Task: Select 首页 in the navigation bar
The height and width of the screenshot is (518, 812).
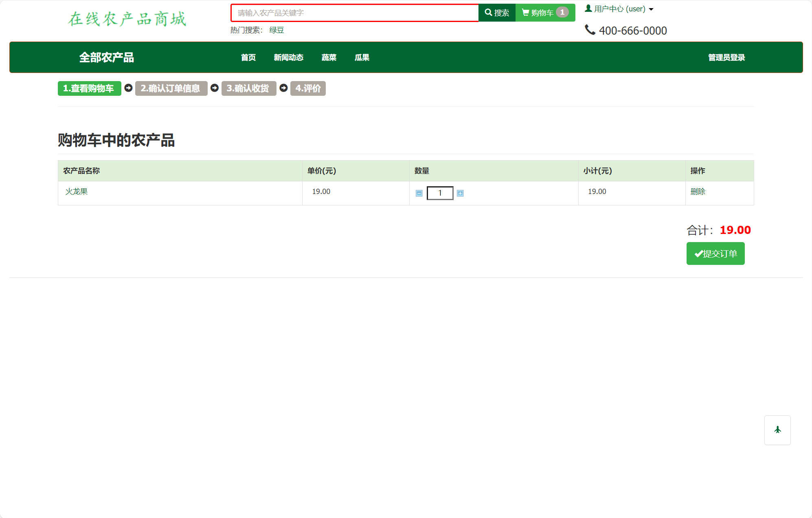Action: click(x=248, y=57)
